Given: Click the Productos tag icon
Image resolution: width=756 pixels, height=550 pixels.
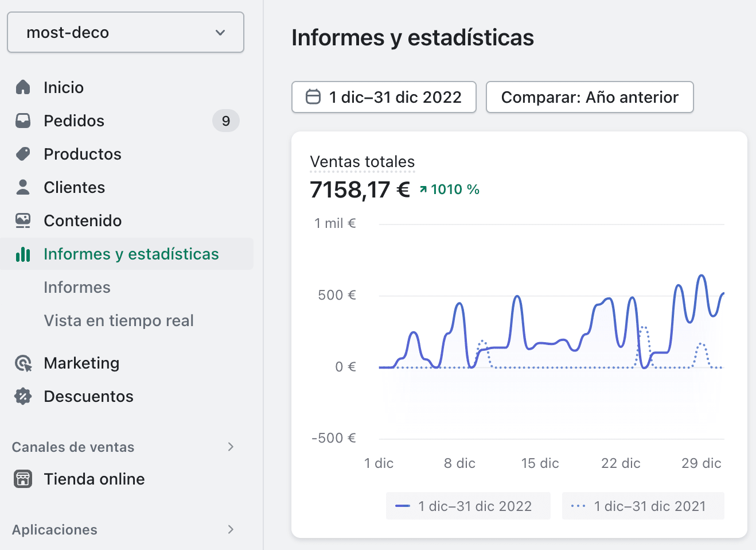Looking at the screenshot, I should click(x=23, y=154).
